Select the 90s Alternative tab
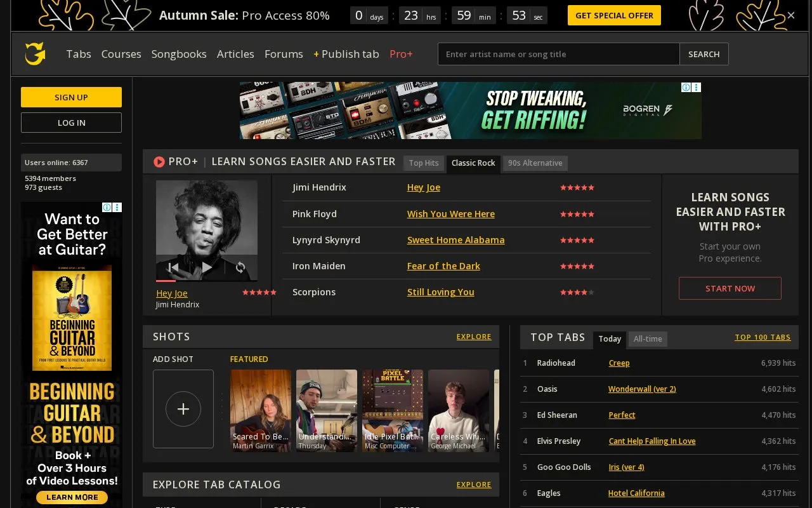 click(x=535, y=163)
